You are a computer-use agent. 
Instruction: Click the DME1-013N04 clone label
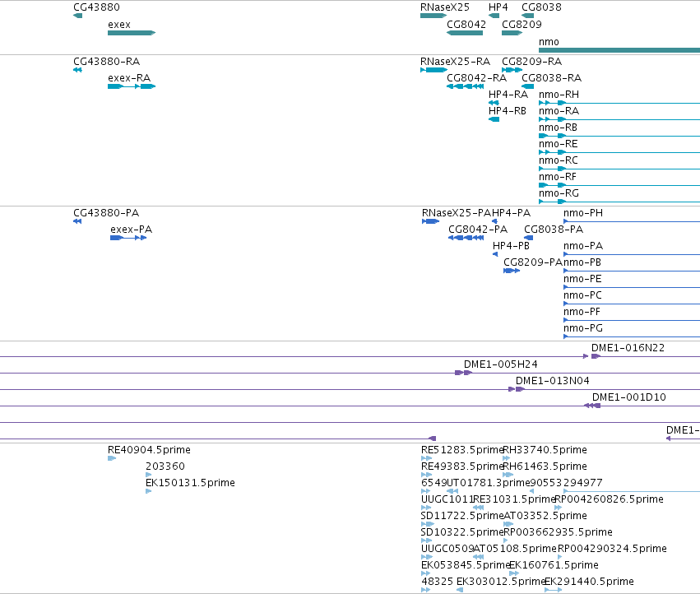pyautogui.click(x=552, y=381)
